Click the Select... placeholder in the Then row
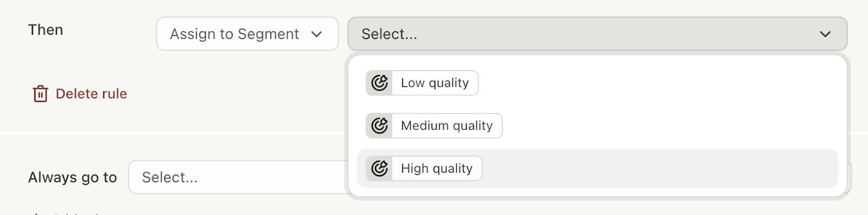The height and width of the screenshot is (215, 868). (390, 34)
